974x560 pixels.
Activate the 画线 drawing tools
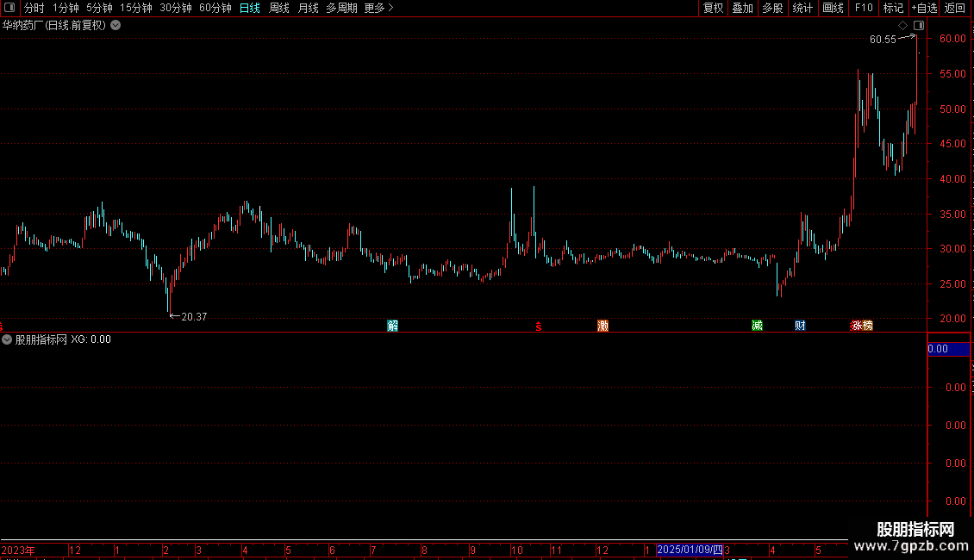coord(833,8)
